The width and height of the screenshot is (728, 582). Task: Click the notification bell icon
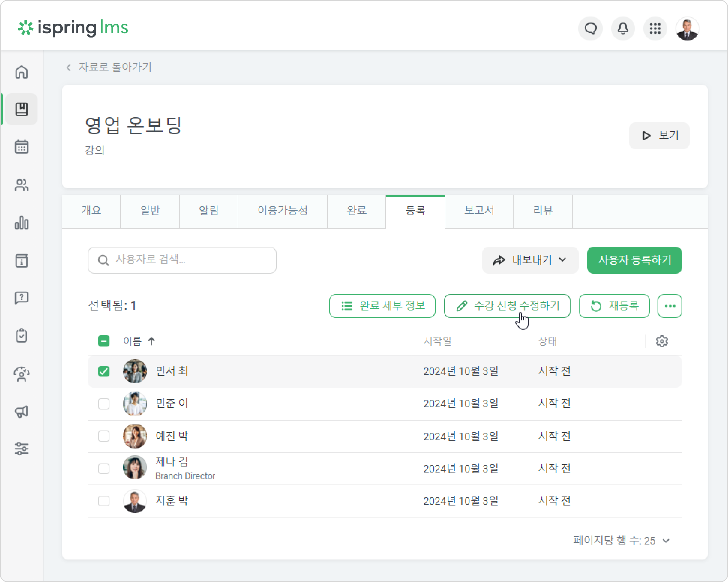[x=623, y=29]
